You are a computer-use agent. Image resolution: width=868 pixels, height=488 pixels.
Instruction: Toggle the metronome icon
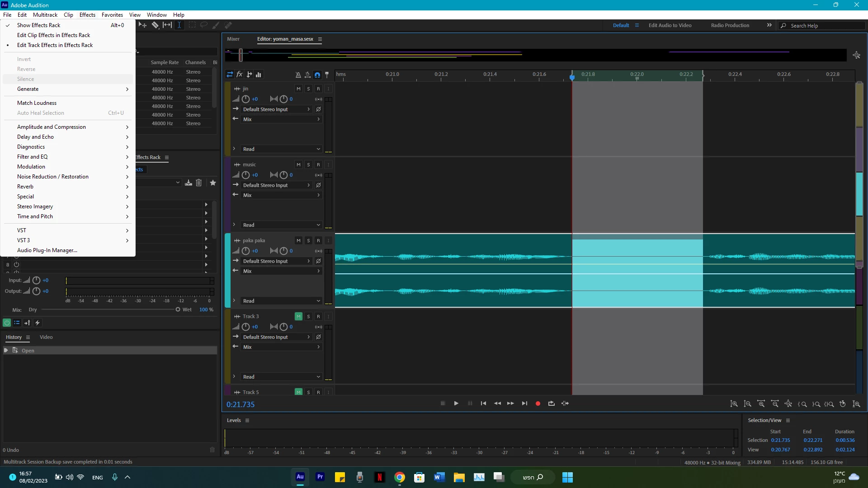point(298,75)
